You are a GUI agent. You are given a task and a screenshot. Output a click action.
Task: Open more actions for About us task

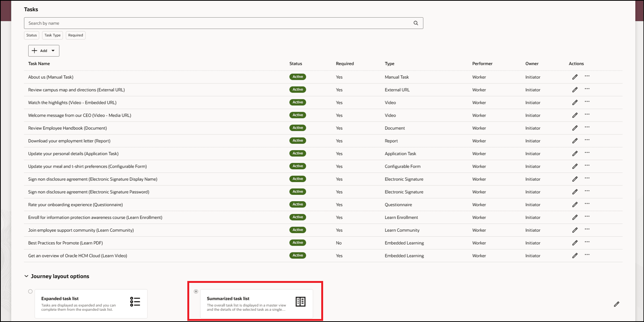tap(587, 76)
